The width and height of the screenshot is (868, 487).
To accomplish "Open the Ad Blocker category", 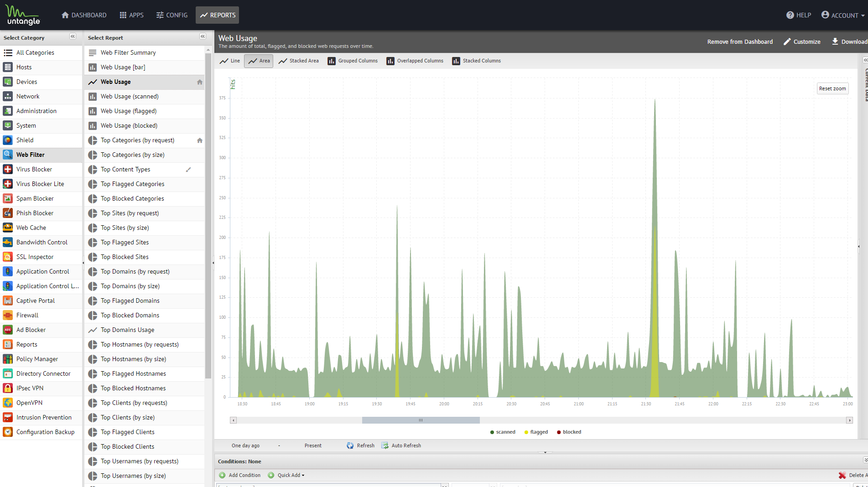I will [x=41, y=330].
